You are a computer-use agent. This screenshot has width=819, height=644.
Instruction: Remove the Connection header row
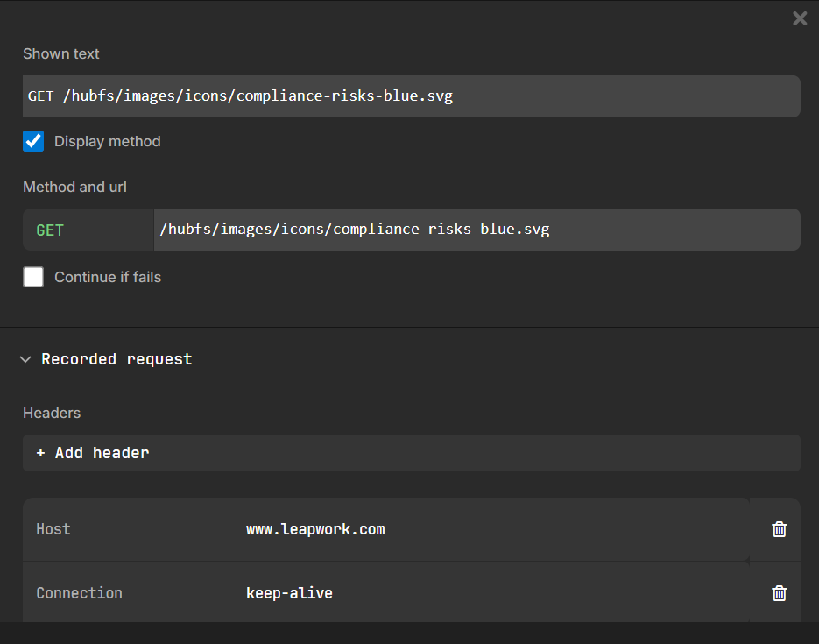pos(779,593)
